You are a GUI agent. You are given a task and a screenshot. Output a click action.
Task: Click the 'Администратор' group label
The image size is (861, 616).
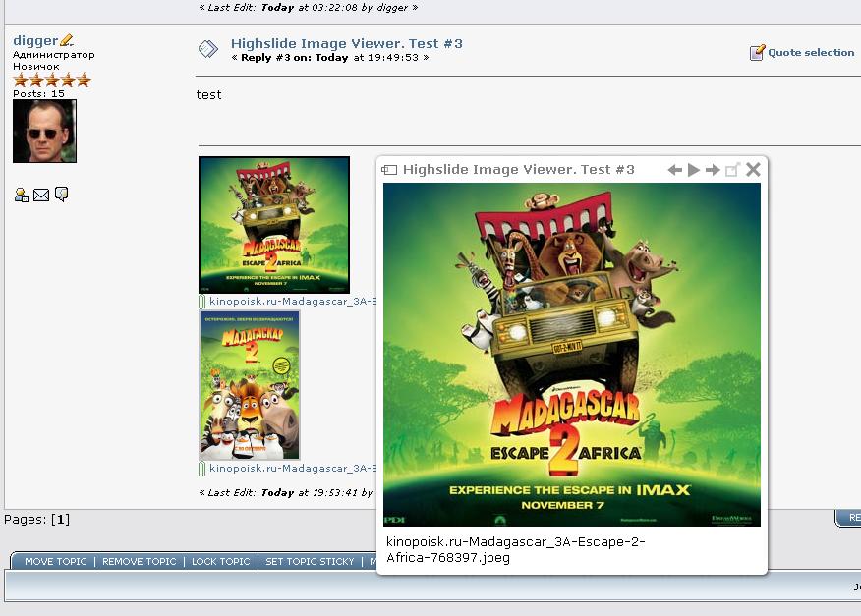[x=54, y=55]
